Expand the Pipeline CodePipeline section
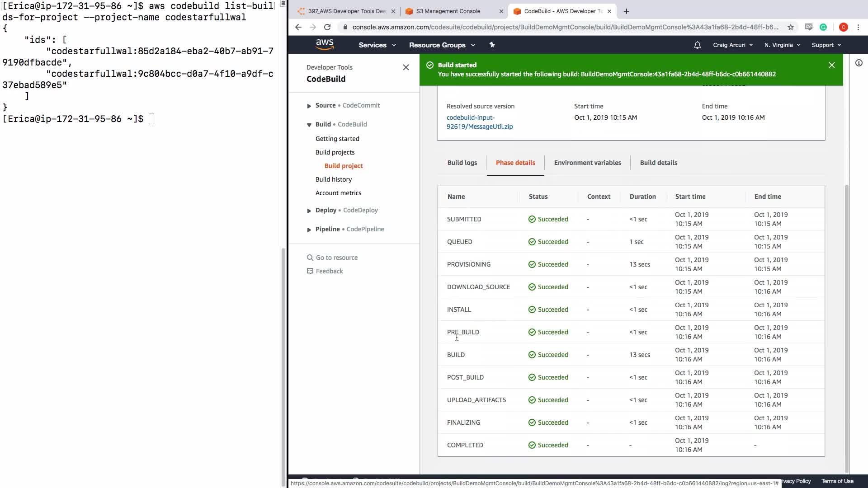This screenshot has height=488, width=868. click(309, 230)
